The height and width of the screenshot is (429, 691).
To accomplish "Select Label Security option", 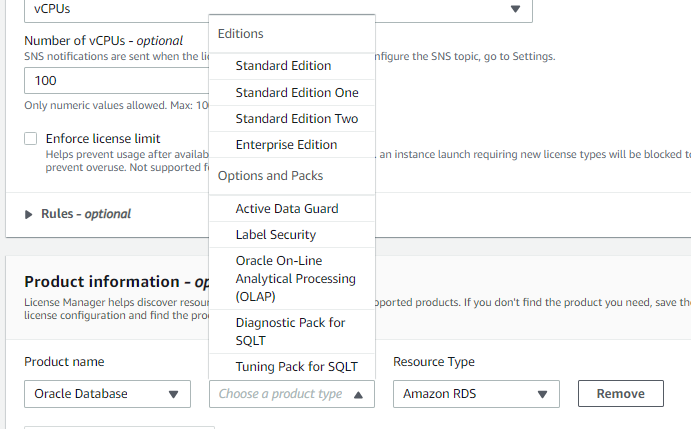I will tap(292, 235).
